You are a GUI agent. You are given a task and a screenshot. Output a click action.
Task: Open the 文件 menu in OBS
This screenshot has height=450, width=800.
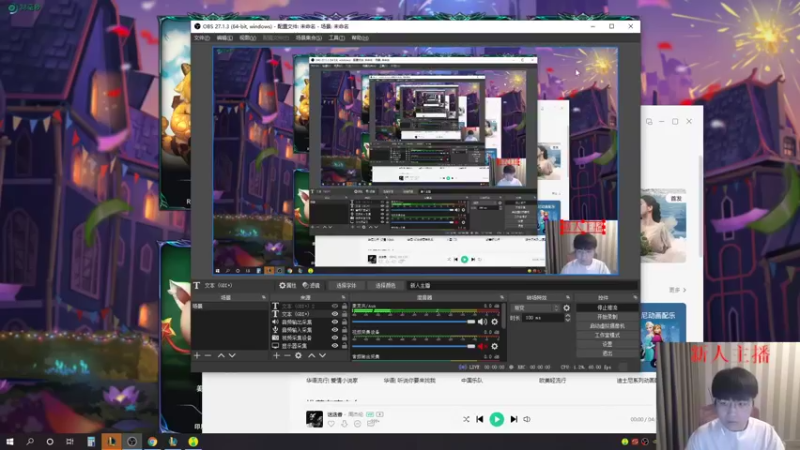tap(202, 38)
